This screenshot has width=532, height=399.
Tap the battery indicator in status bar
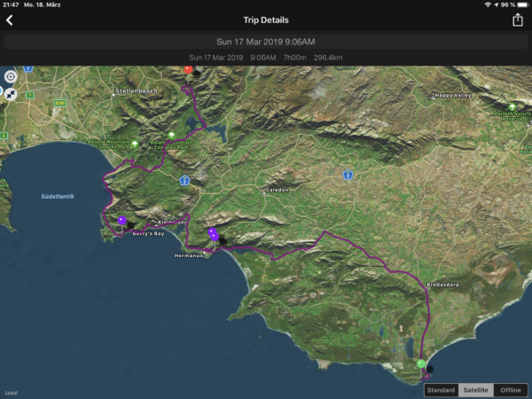[x=523, y=4]
